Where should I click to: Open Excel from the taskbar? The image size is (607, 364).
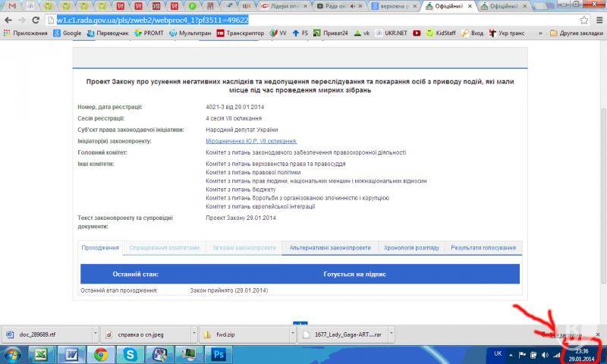pyautogui.click(x=40, y=354)
